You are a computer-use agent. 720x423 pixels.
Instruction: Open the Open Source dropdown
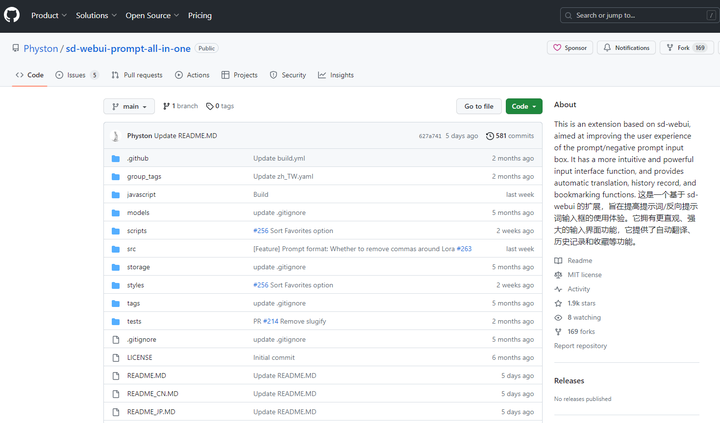[152, 16]
